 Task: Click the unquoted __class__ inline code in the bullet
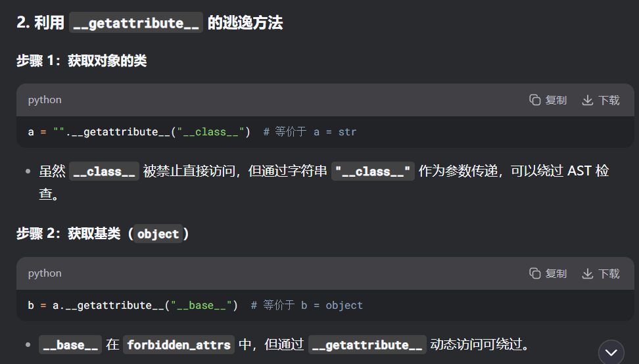click(104, 171)
